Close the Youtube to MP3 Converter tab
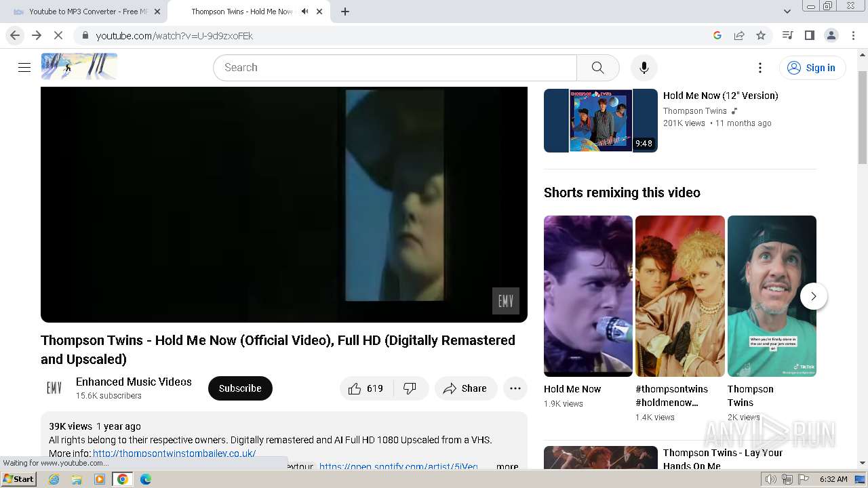The height and width of the screenshot is (488, 868). point(157,12)
